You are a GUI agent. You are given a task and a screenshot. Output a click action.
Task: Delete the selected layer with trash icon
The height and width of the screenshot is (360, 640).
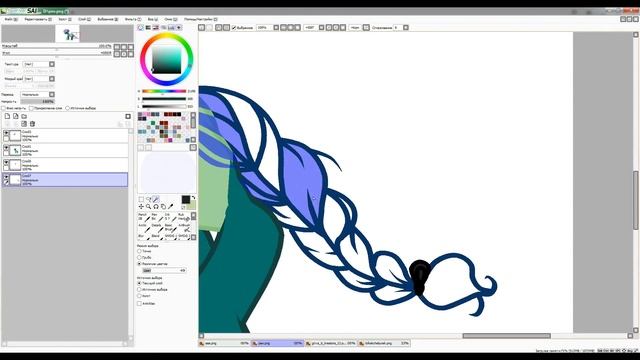coord(32,124)
